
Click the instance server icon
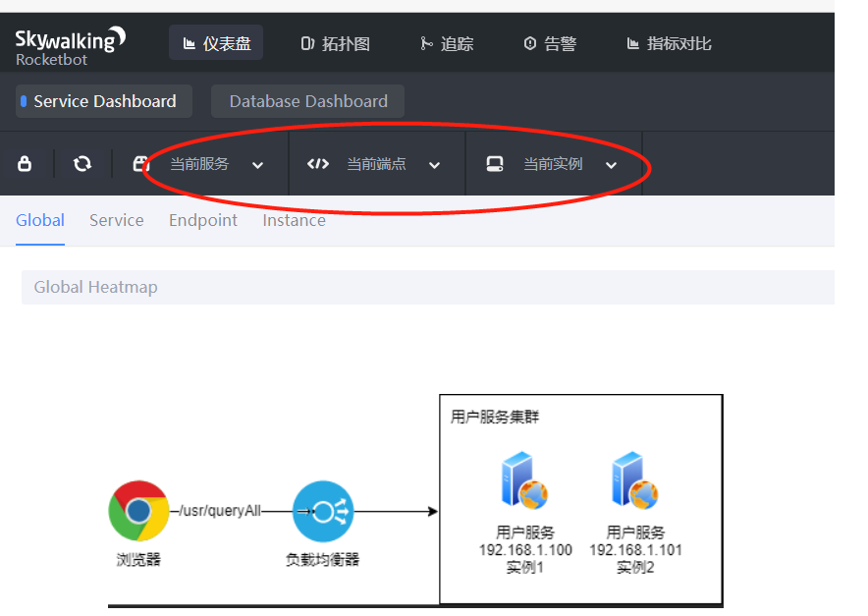(495, 164)
